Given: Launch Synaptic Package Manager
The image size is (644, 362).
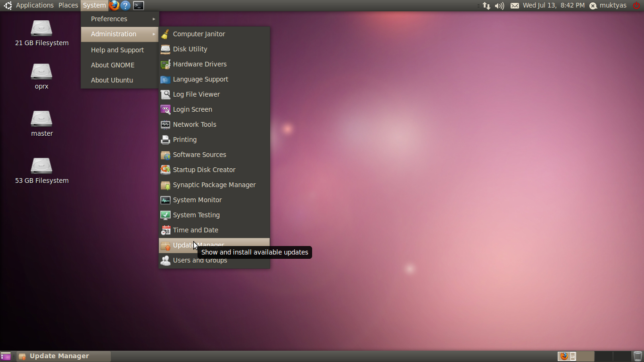Looking at the screenshot, I should point(215,185).
